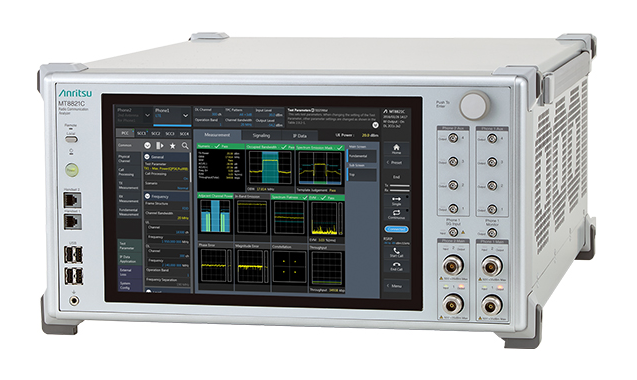Click the star favorites icon
Viewport: 637px width, 380px height.
(173, 145)
